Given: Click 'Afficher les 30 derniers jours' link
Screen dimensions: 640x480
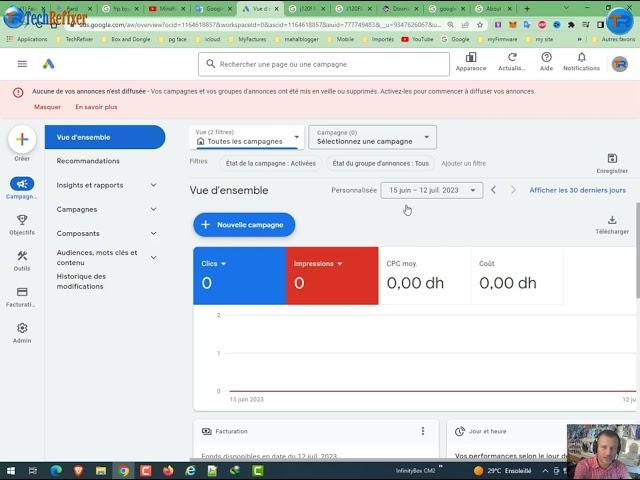Looking at the screenshot, I should (x=577, y=190).
